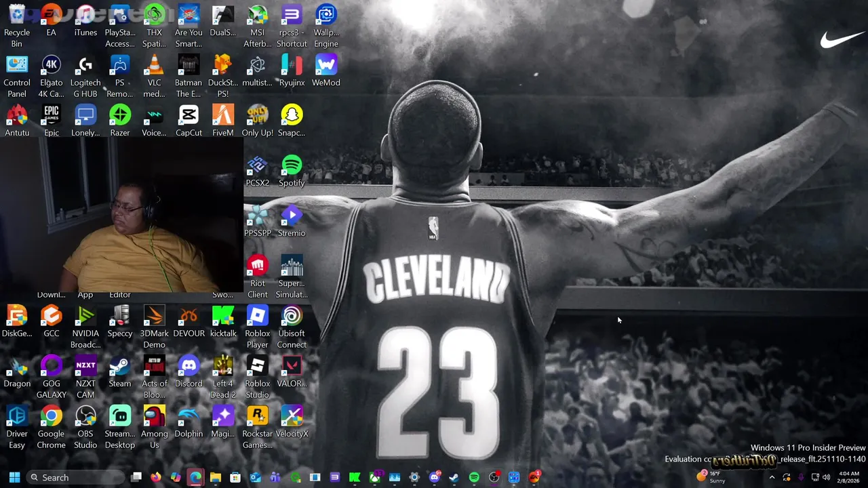The width and height of the screenshot is (868, 488).
Task: Select the Driver Easy desktop icon
Action: tap(17, 427)
